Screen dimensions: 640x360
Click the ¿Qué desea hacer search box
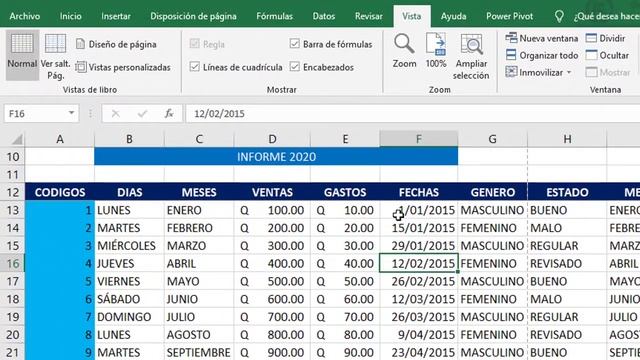606,16
